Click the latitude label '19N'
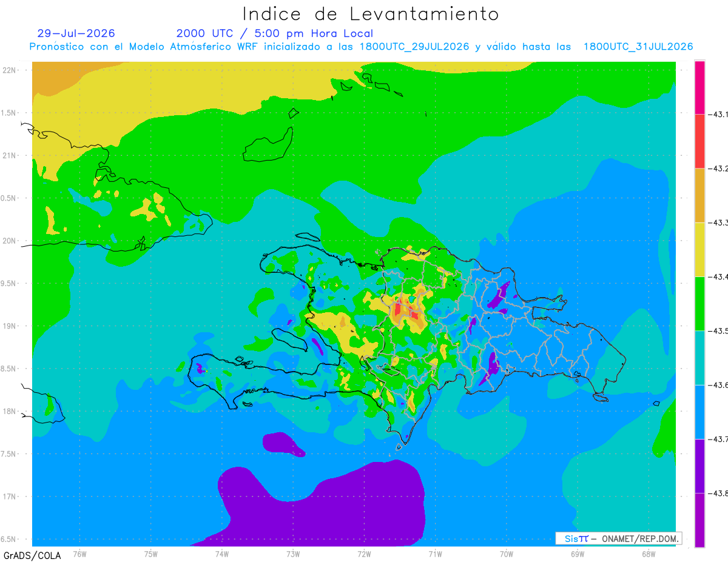The image size is (728, 562). click(x=10, y=326)
